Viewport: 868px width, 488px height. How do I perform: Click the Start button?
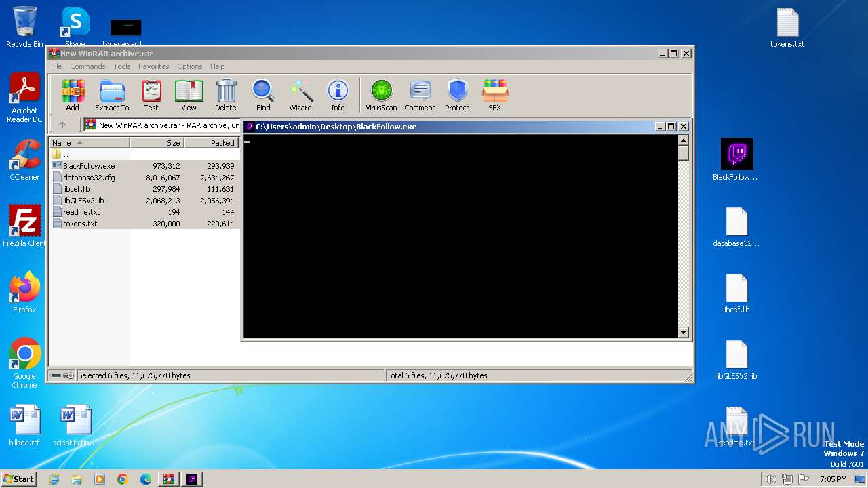18,479
